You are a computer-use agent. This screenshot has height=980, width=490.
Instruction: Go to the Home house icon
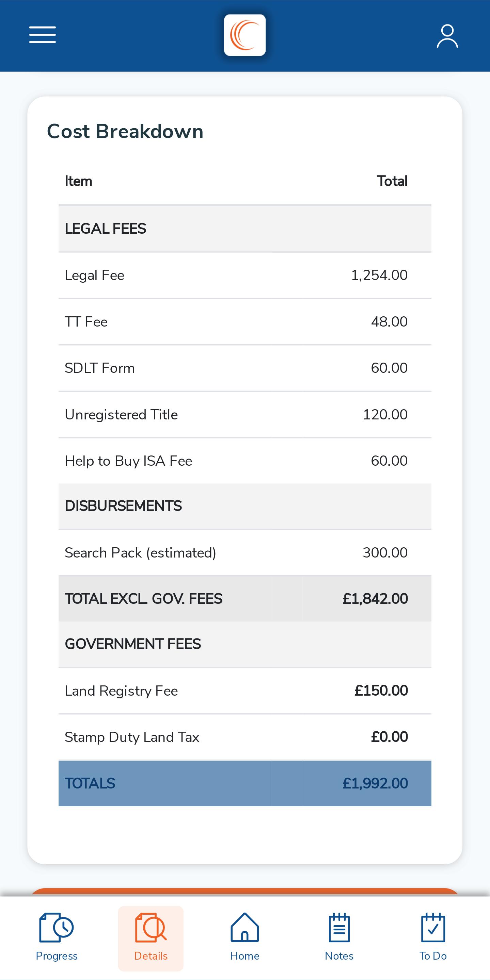click(x=245, y=928)
